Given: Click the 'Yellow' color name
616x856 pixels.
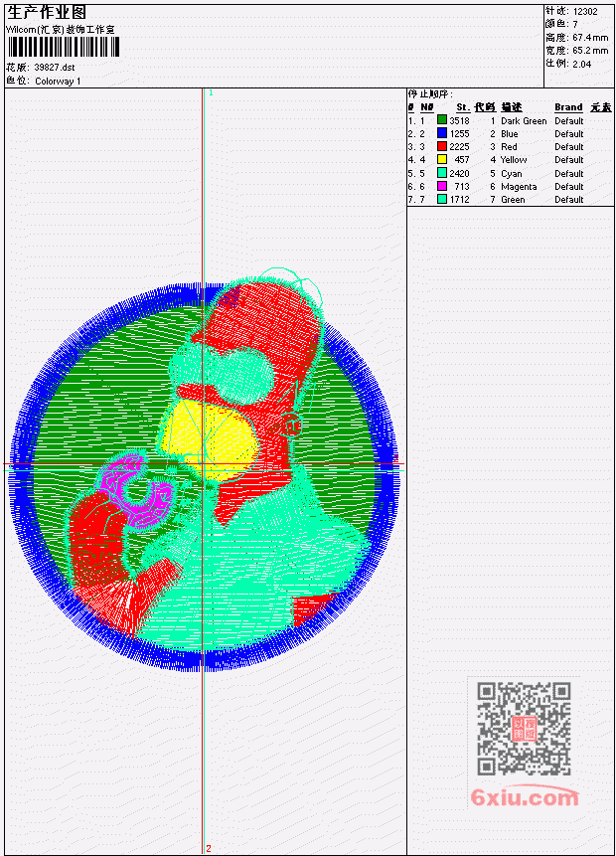Looking at the screenshot, I should [x=514, y=160].
